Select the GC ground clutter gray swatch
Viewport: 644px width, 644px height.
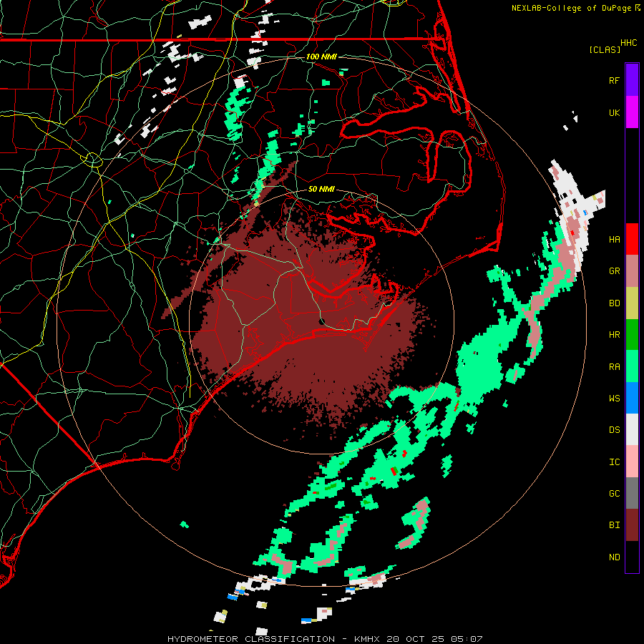pos(632,493)
